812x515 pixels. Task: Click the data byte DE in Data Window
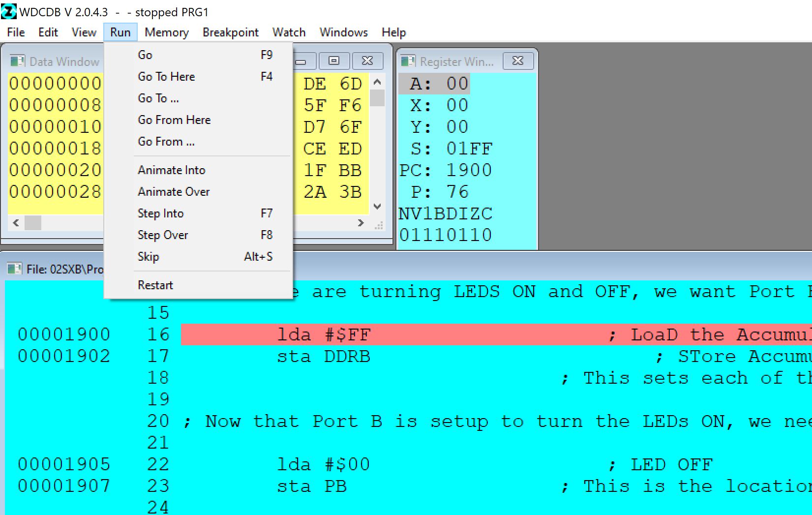pos(315,84)
